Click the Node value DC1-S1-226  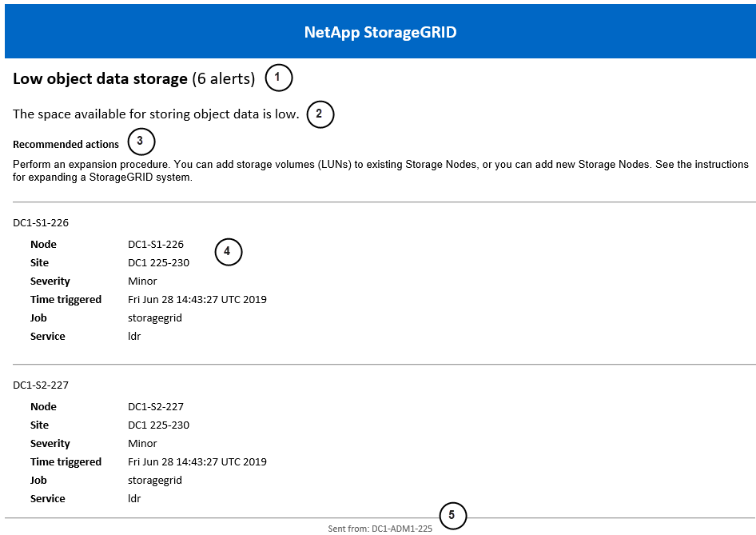coord(156,245)
